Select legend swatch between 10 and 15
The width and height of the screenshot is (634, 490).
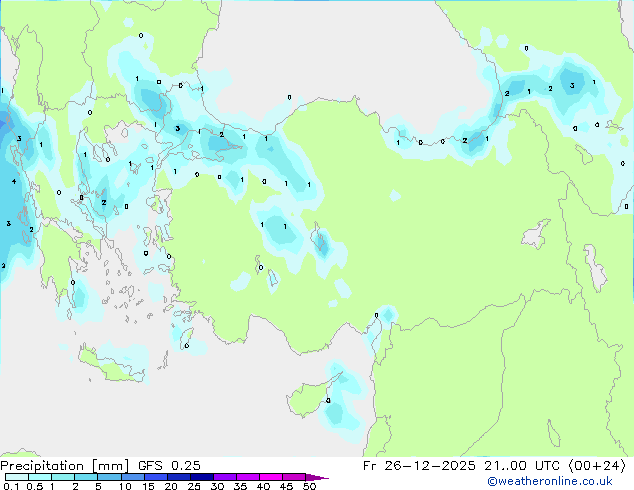(132, 477)
